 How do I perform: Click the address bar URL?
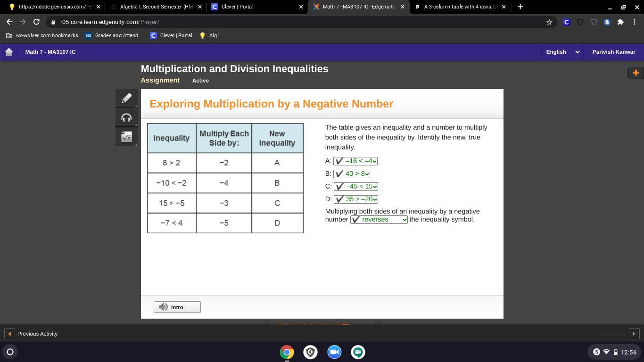(x=110, y=22)
